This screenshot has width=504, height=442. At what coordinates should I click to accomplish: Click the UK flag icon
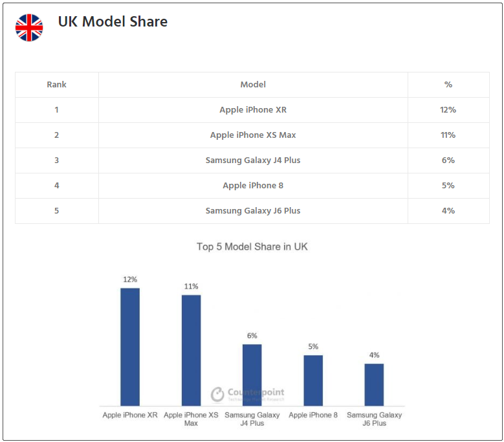coord(29,28)
